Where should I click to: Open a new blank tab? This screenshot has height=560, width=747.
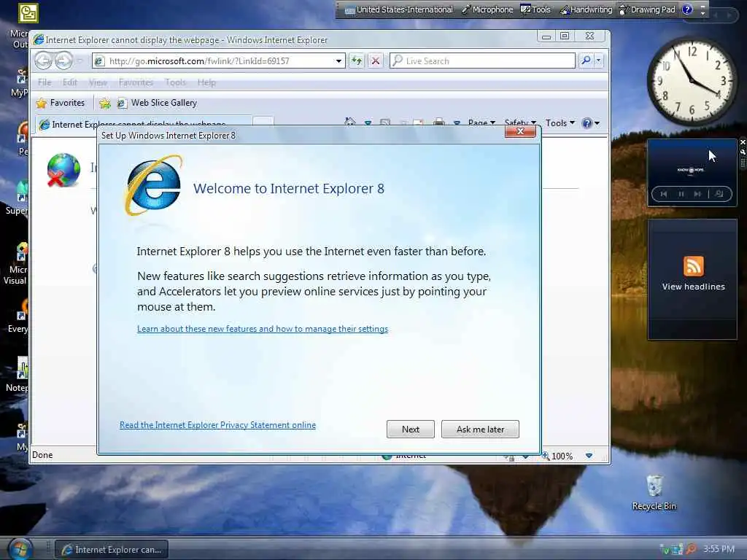(263, 122)
